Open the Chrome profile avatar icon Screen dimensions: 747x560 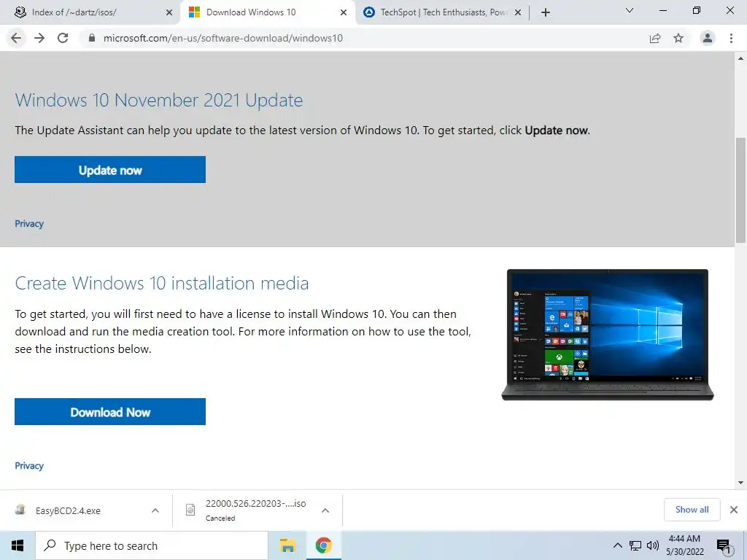[x=708, y=38]
